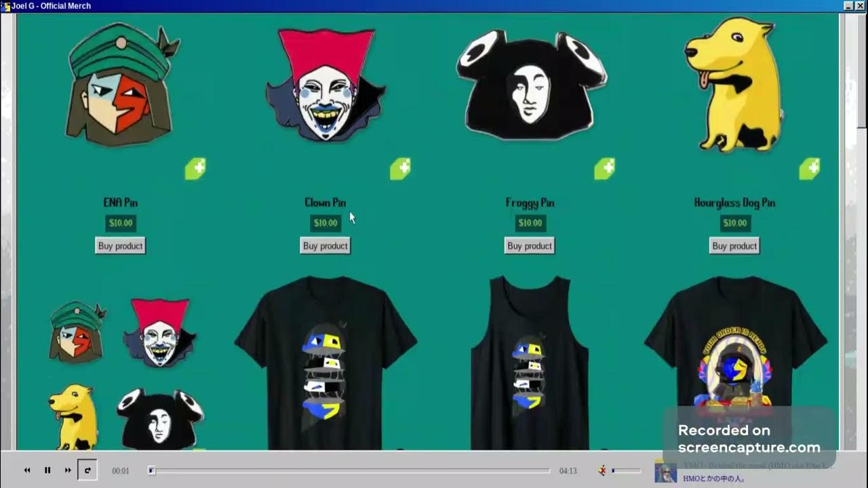Toggle the repeat button in the player

[87, 470]
